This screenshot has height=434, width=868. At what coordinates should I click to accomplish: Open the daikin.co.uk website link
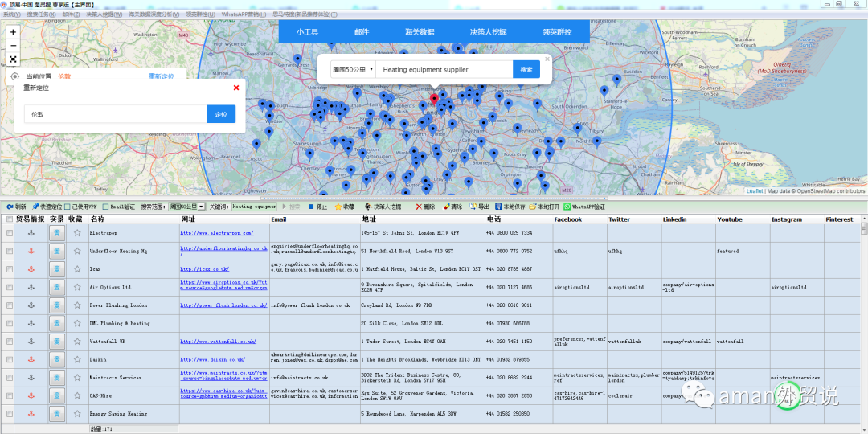point(212,360)
